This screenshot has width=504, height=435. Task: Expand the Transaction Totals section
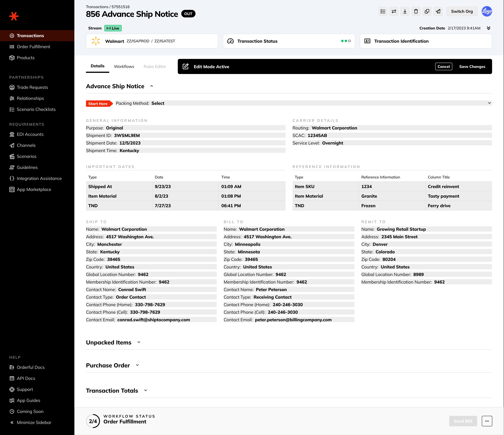coord(145,390)
